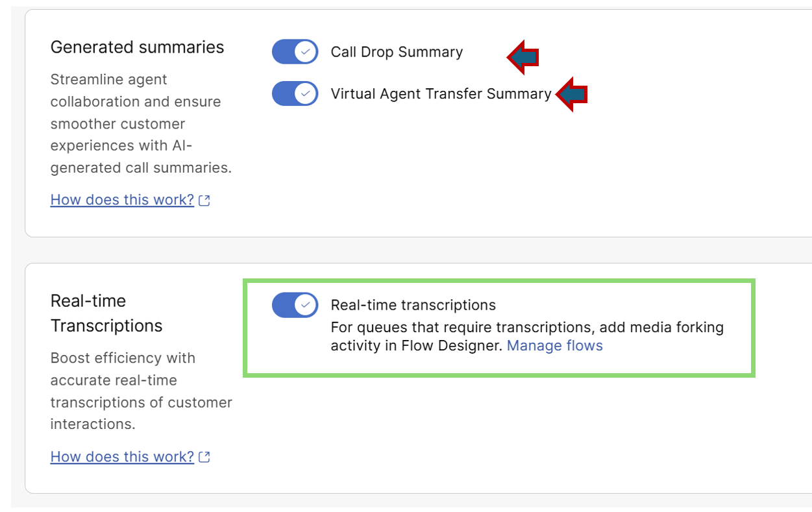Click red arrow beside Call Drop Summary

pyautogui.click(x=523, y=58)
